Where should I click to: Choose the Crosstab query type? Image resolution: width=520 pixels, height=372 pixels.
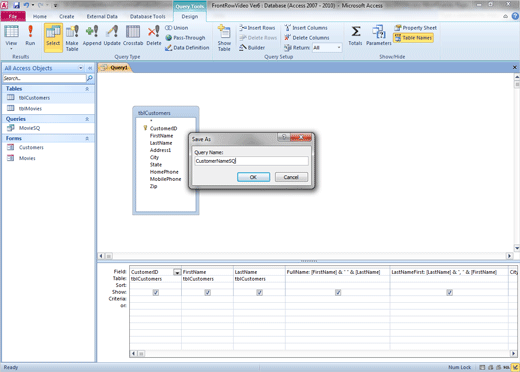click(133, 35)
